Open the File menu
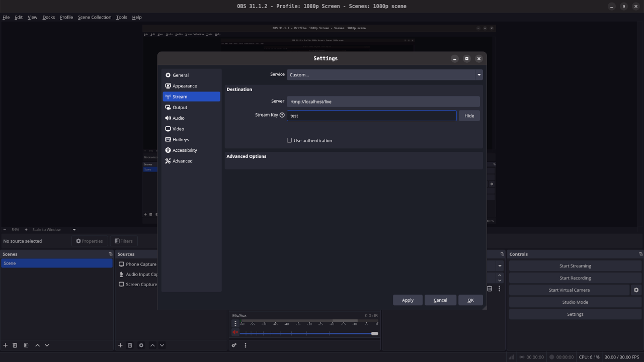The height and width of the screenshot is (362, 644). tap(6, 17)
